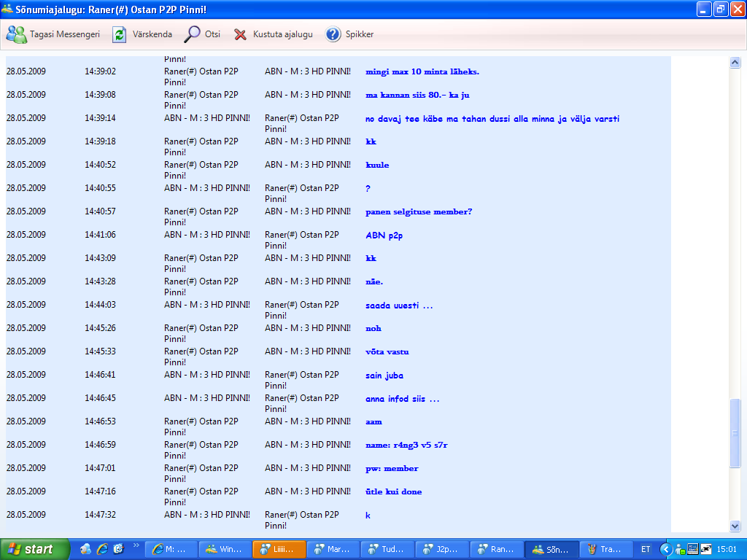Click the red X Kustuta ajalugu icon
The height and width of the screenshot is (560, 747).
(x=240, y=34)
